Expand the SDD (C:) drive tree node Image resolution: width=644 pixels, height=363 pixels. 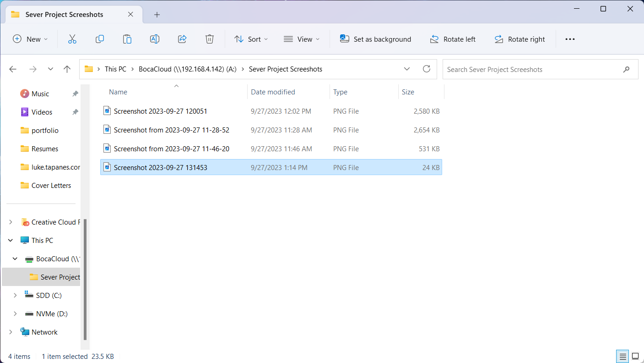pyautogui.click(x=15, y=296)
